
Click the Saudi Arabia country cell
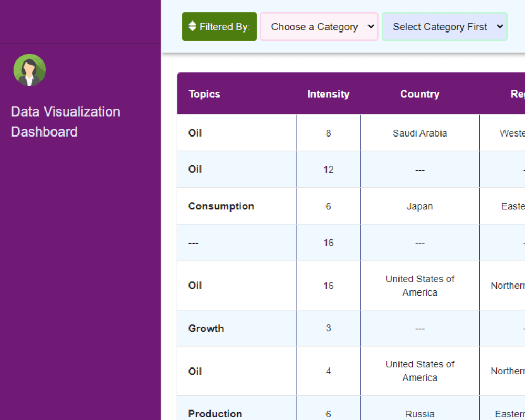[x=419, y=133]
